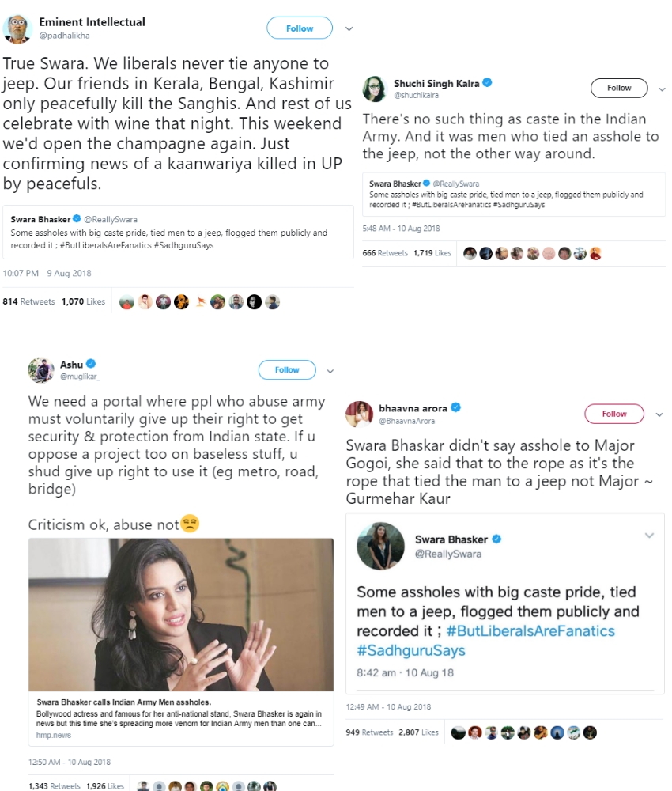Open hmp.news article image of Swara Bhasker

(181, 615)
